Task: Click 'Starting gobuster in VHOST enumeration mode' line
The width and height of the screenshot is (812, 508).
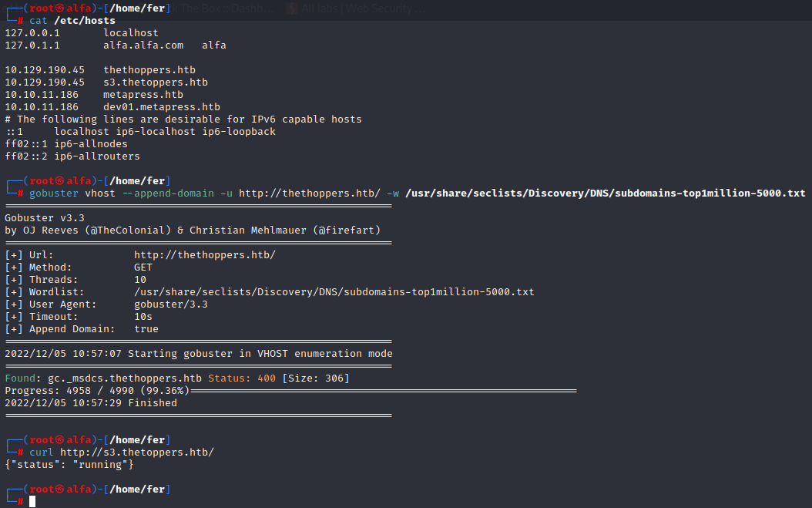Action: pos(260,354)
